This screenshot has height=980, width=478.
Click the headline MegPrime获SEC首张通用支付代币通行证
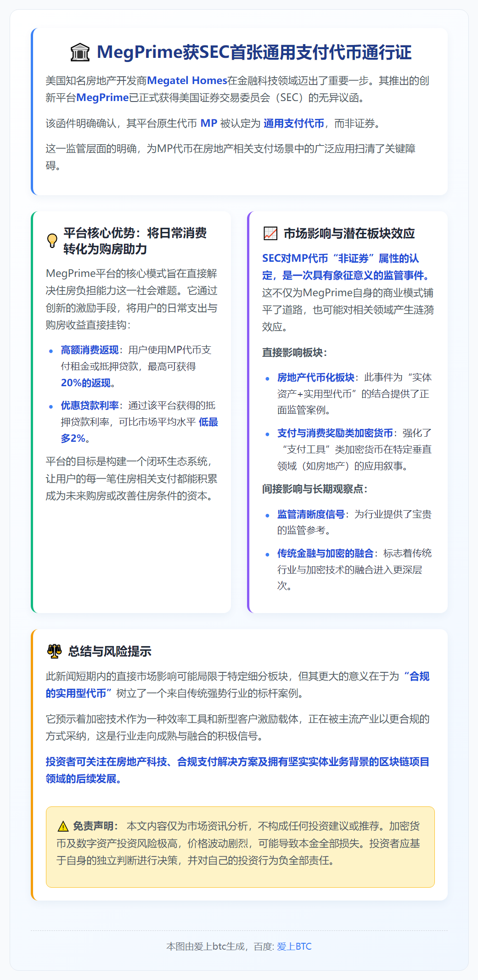[254, 52]
